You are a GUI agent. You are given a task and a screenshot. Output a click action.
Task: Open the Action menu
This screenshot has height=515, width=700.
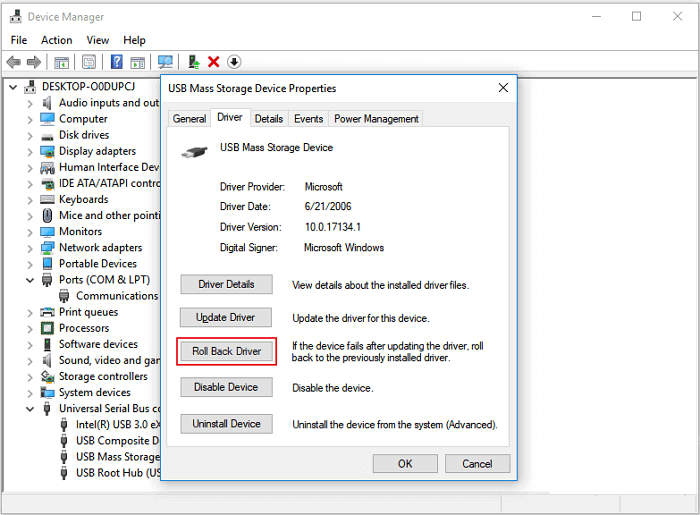click(56, 40)
